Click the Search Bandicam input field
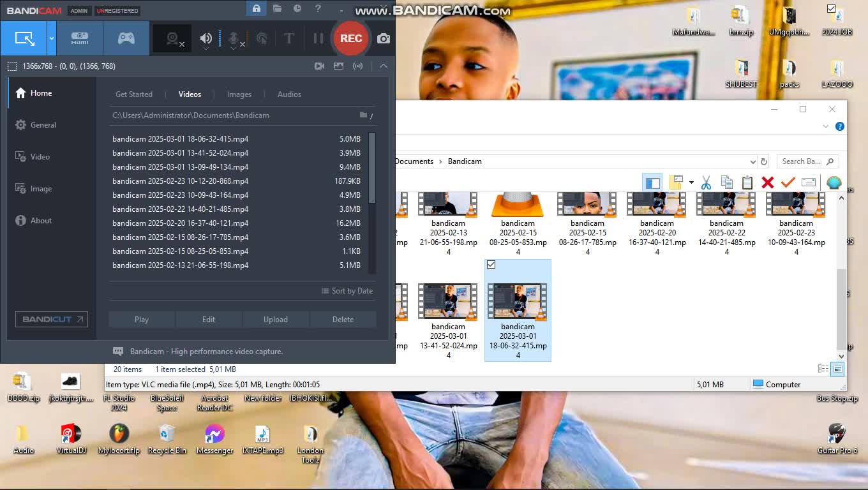 pyautogui.click(x=802, y=161)
